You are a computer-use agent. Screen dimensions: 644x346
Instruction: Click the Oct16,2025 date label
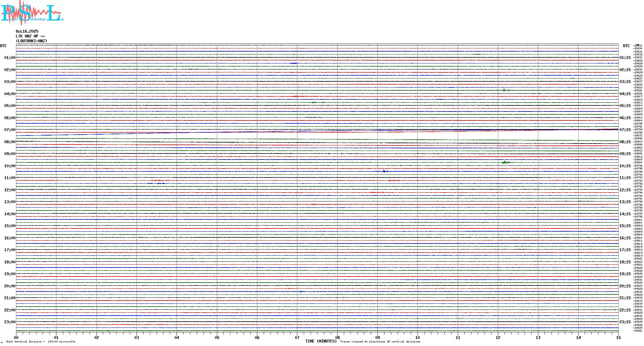click(x=27, y=31)
